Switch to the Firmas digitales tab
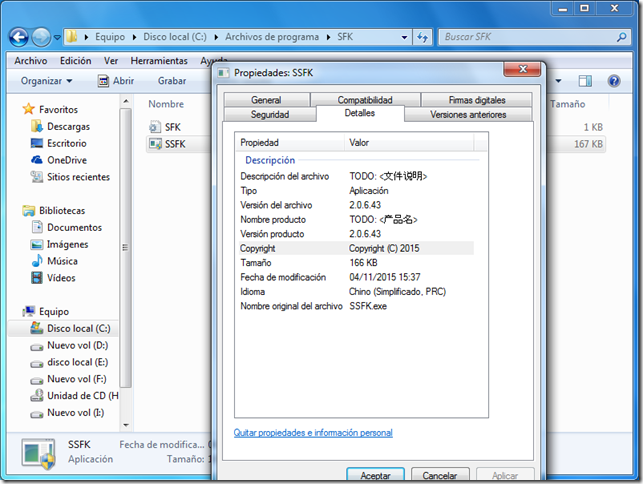643x484 pixels. [x=477, y=100]
